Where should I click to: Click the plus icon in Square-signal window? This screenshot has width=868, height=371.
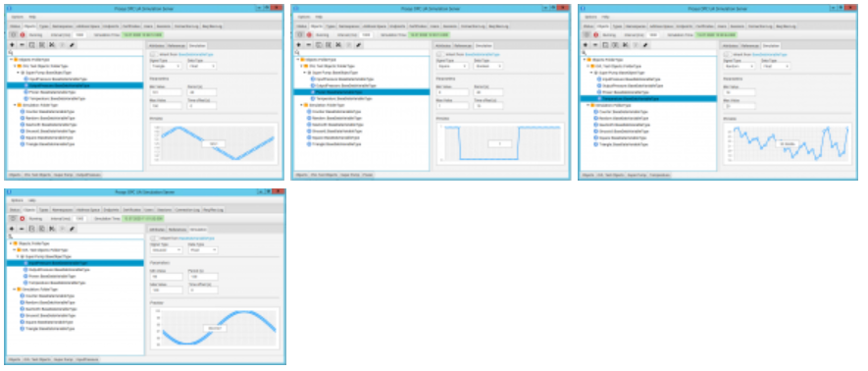(x=298, y=44)
